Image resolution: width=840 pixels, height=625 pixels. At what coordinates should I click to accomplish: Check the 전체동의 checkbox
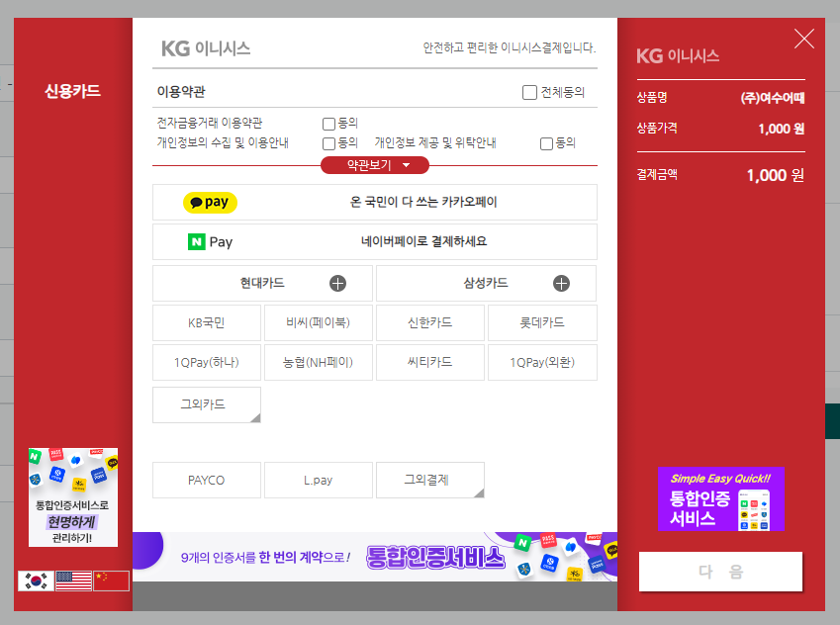click(x=529, y=92)
